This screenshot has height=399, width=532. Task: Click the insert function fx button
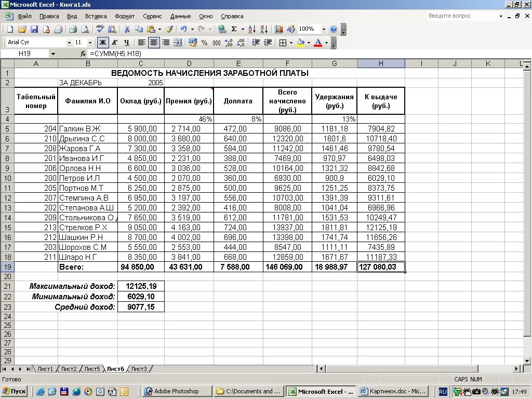(x=83, y=54)
